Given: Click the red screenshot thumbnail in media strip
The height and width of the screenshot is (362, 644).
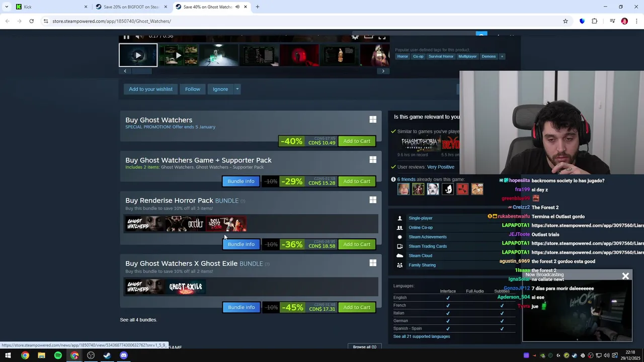Looking at the screenshot, I should click(299, 55).
